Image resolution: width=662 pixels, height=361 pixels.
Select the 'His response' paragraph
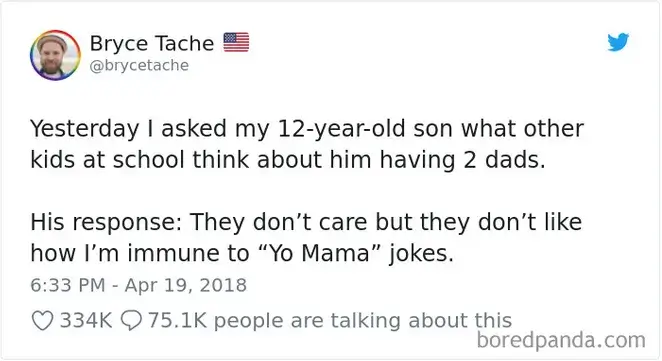click(306, 237)
